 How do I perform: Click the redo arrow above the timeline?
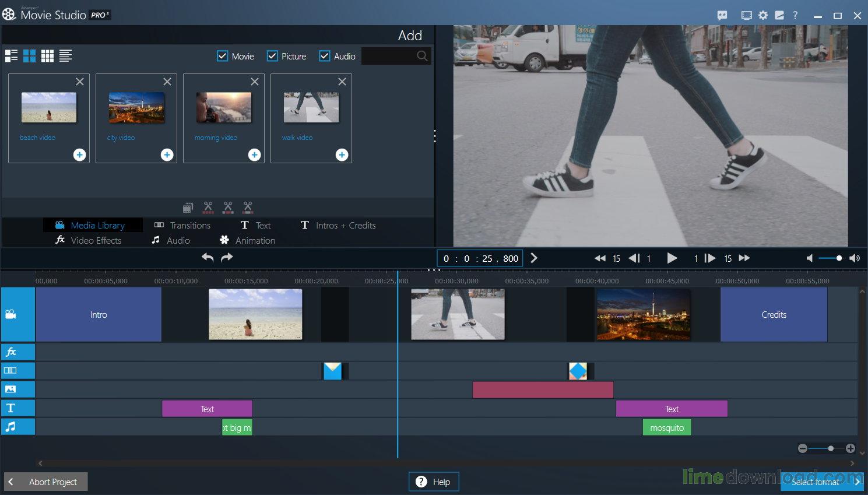[227, 257]
